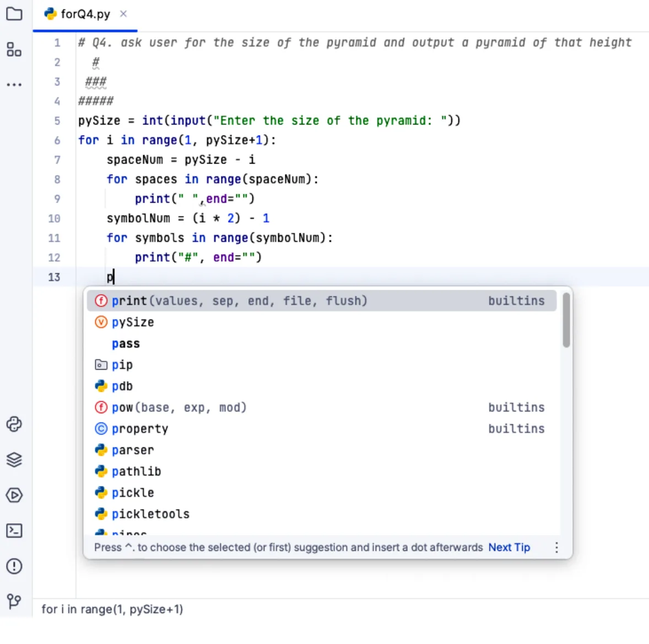Choose pickle module suggestion
The height and width of the screenshot is (644, 649).
tap(321, 493)
